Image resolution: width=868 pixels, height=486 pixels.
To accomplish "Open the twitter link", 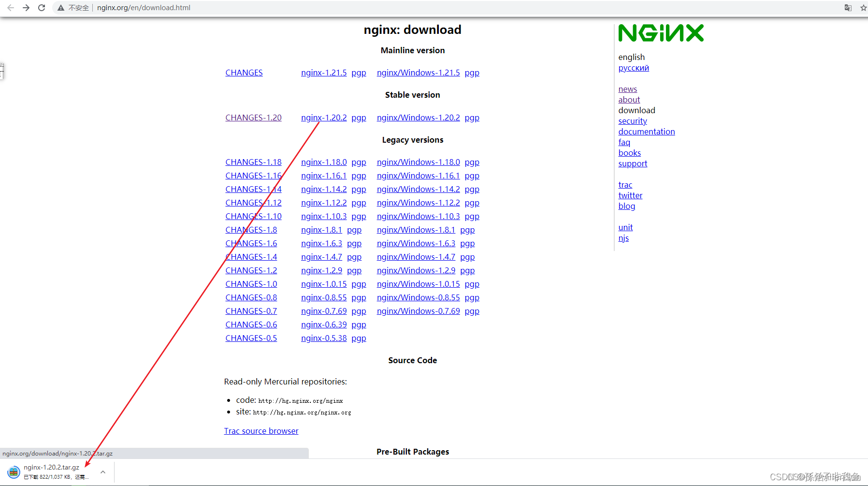I will pos(630,195).
